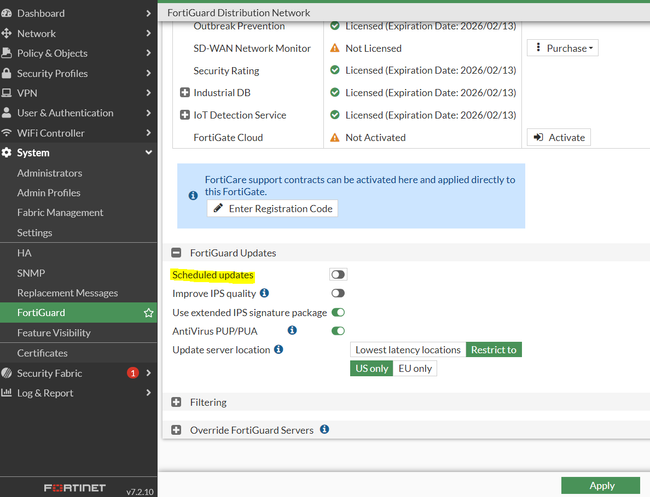Click the FortiGuard favorite star icon

[x=148, y=313]
